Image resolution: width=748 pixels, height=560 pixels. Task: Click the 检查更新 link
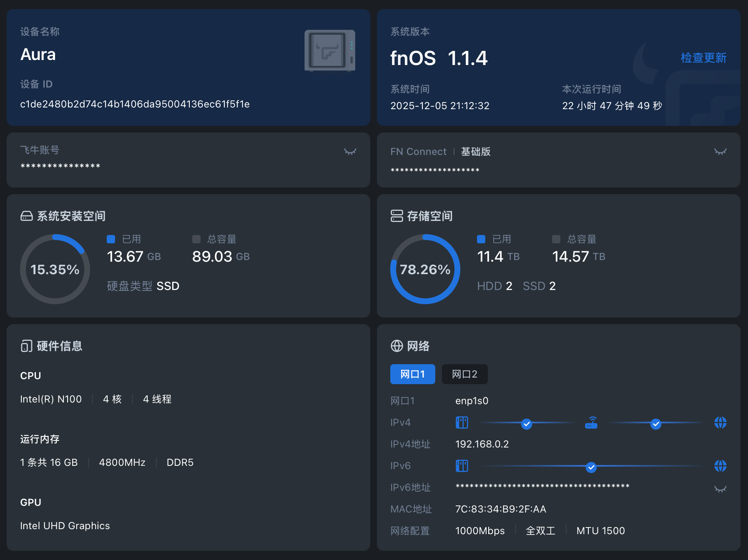pyautogui.click(x=703, y=58)
